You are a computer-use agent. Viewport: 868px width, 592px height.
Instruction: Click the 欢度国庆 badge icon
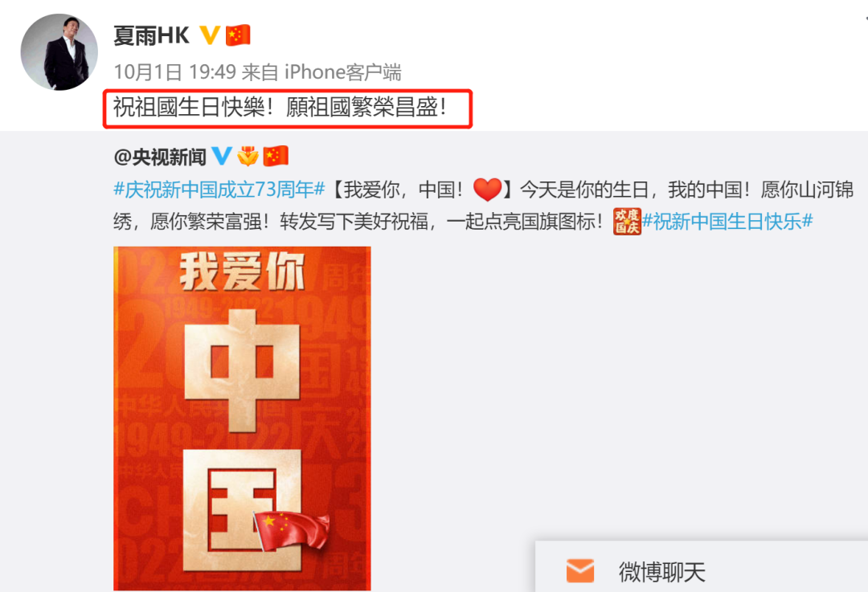tap(627, 222)
